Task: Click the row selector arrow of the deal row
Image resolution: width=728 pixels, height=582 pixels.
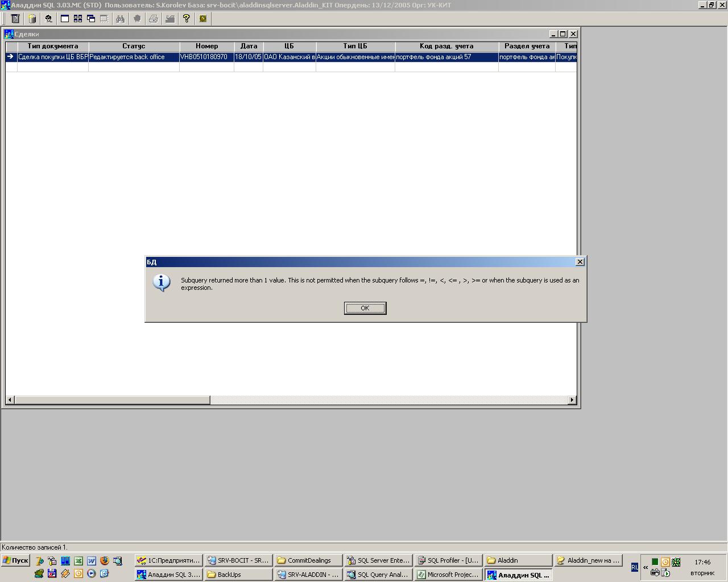Action: [11, 57]
